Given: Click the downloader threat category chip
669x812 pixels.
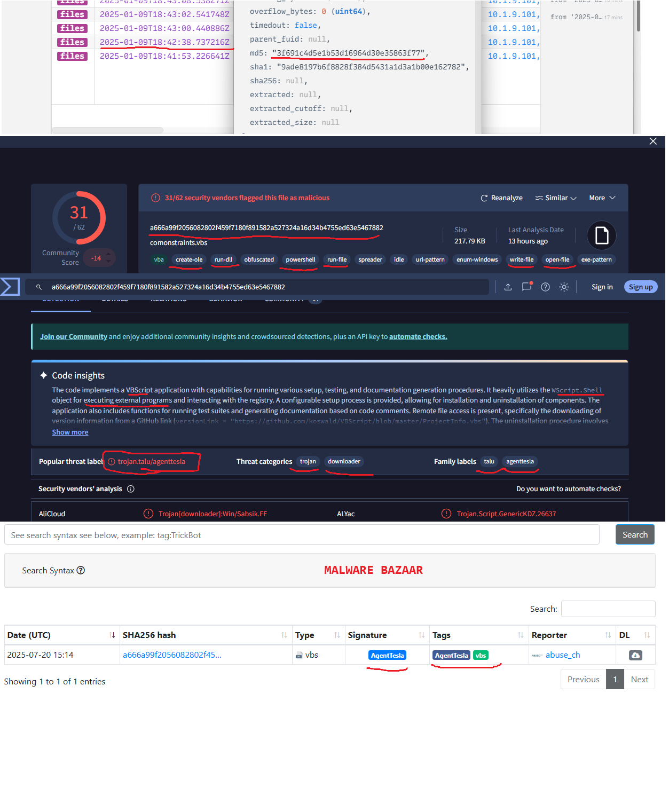Looking at the screenshot, I should coord(344,462).
